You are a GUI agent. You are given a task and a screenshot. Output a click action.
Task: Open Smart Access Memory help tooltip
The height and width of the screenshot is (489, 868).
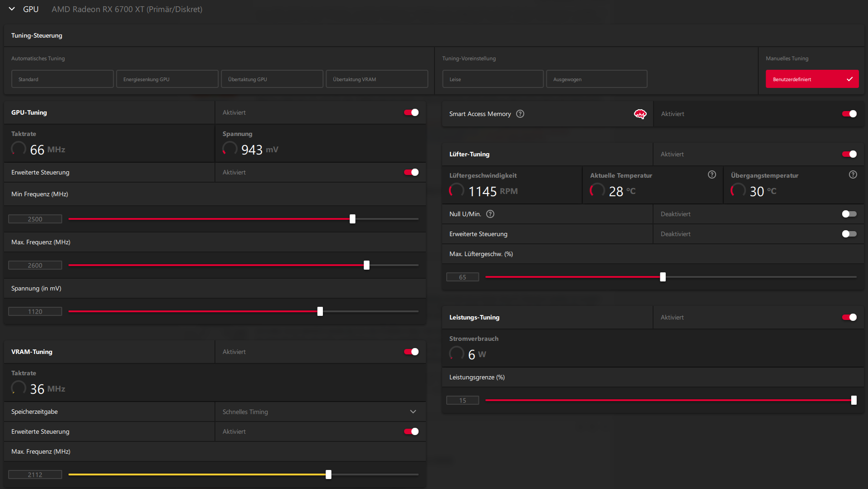520,114
